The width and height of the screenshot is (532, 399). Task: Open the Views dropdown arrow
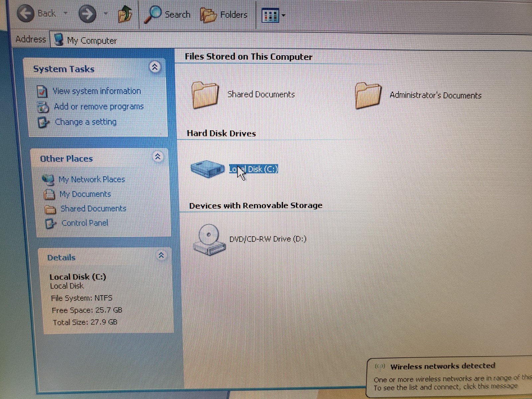(x=283, y=15)
